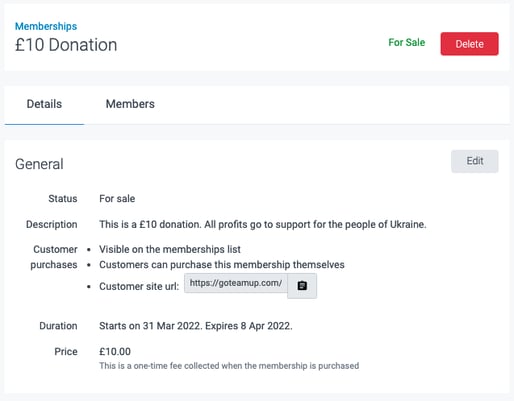Click into the goteamup.com URL field
This screenshot has width=514, height=401.
pyautogui.click(x=236, y=283)
